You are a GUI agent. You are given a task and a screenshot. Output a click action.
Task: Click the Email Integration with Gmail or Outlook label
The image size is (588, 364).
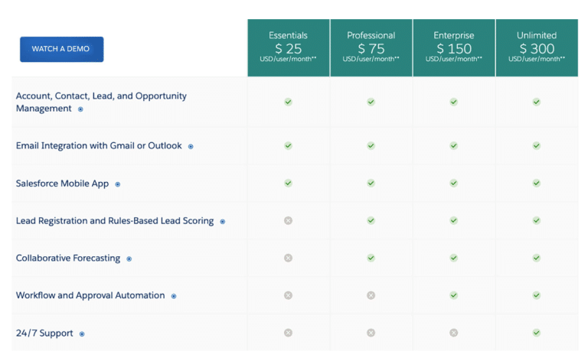click(x=99, y=145)
